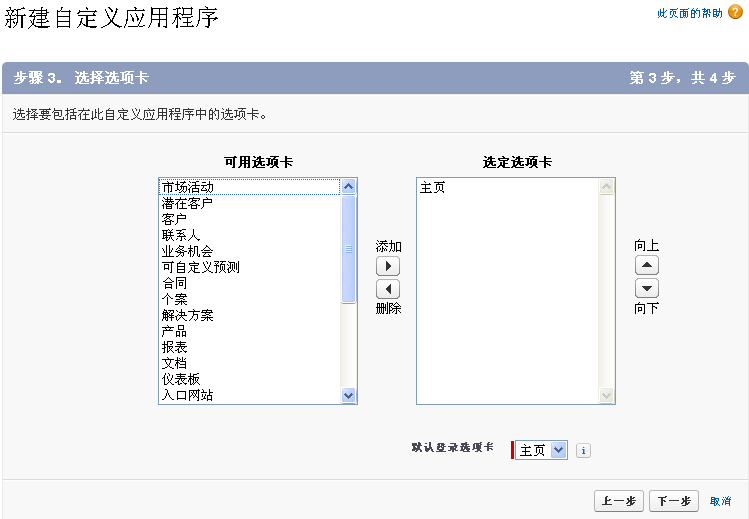Click the help question mark icon
The image size is (749, 519).
coord(736,14)
